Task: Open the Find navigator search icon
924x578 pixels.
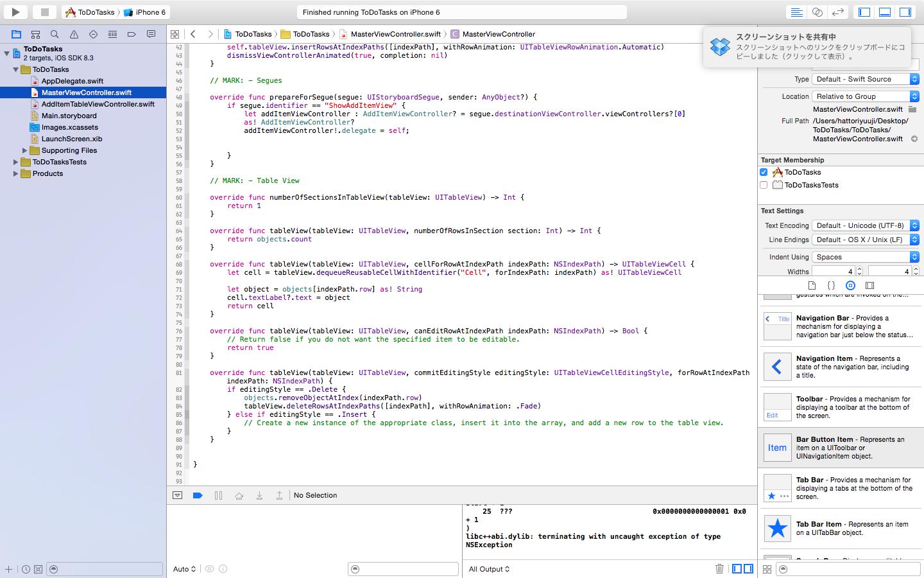Action: click(x=55, y=34)
